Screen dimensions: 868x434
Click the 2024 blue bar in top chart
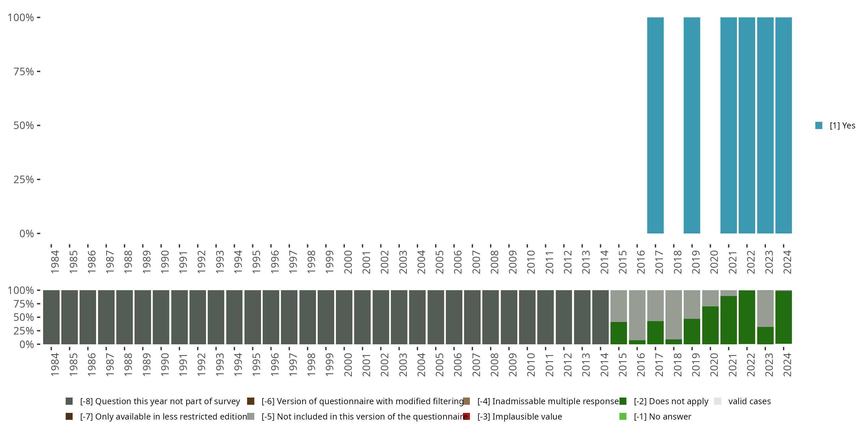coord(784,125)
